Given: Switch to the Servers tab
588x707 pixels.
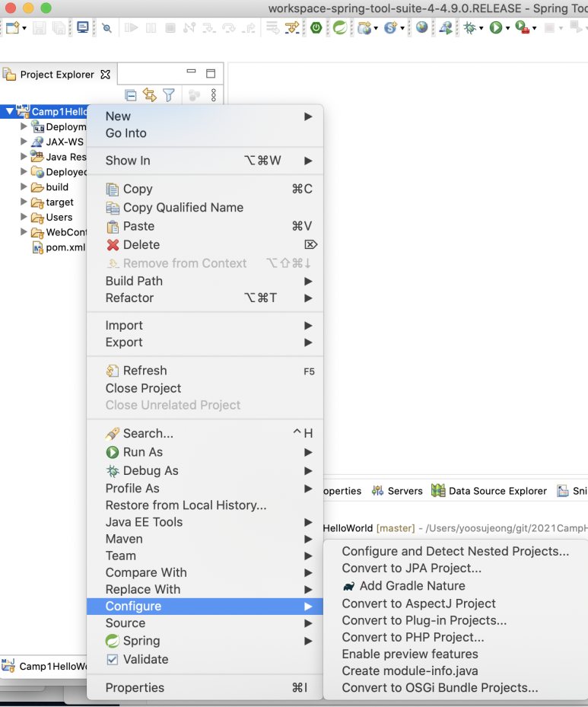Looking at the screenshot, I should pos(397,491).
